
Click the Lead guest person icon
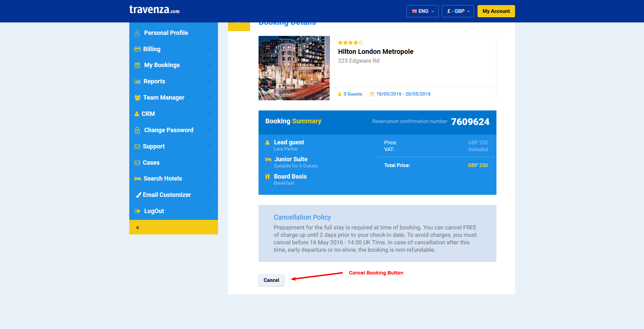[267, 143]
